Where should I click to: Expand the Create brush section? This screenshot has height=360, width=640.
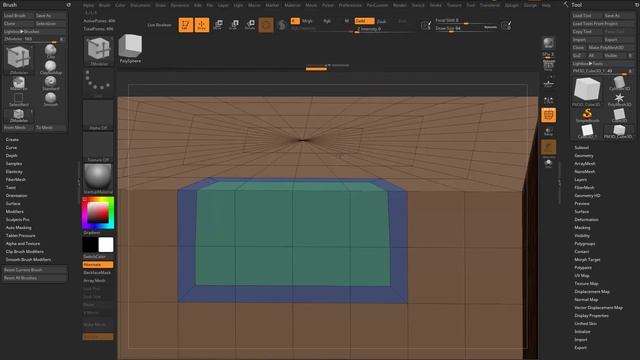(12, 140)
